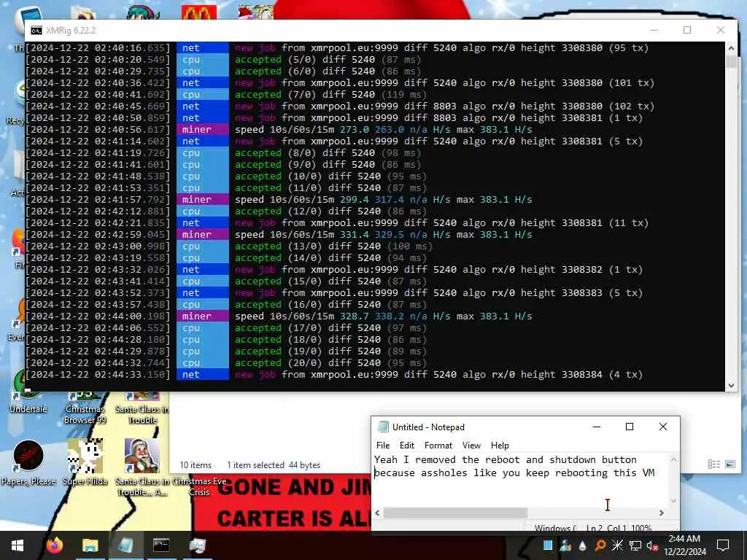Screen dimensions: 747x560
Task: Click Notepad text 'Yeah I removed the reboot'
Action: point(447,459)
